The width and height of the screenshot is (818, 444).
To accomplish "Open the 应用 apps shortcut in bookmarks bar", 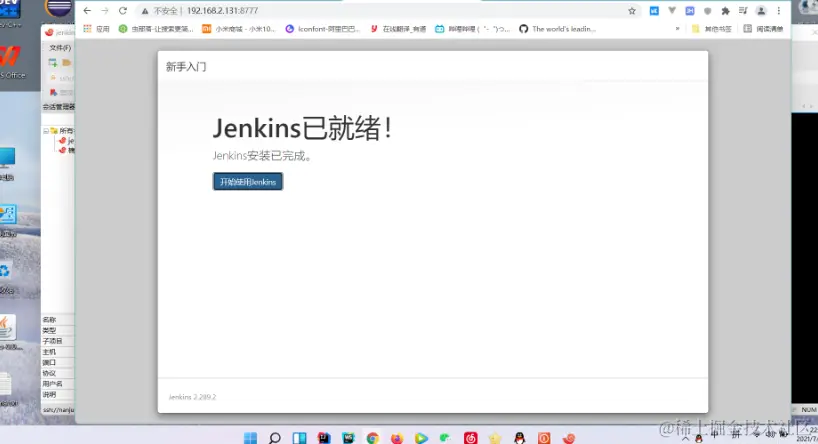I will tap(97, 29).
